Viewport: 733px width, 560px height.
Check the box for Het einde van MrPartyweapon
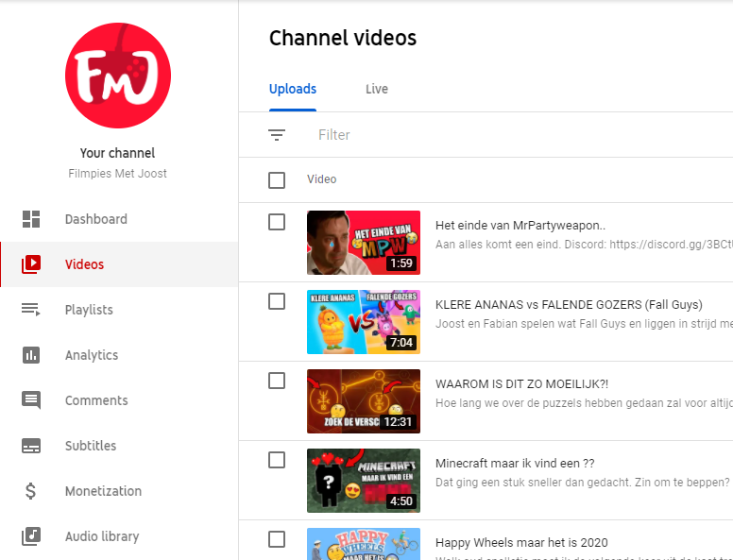277,222
